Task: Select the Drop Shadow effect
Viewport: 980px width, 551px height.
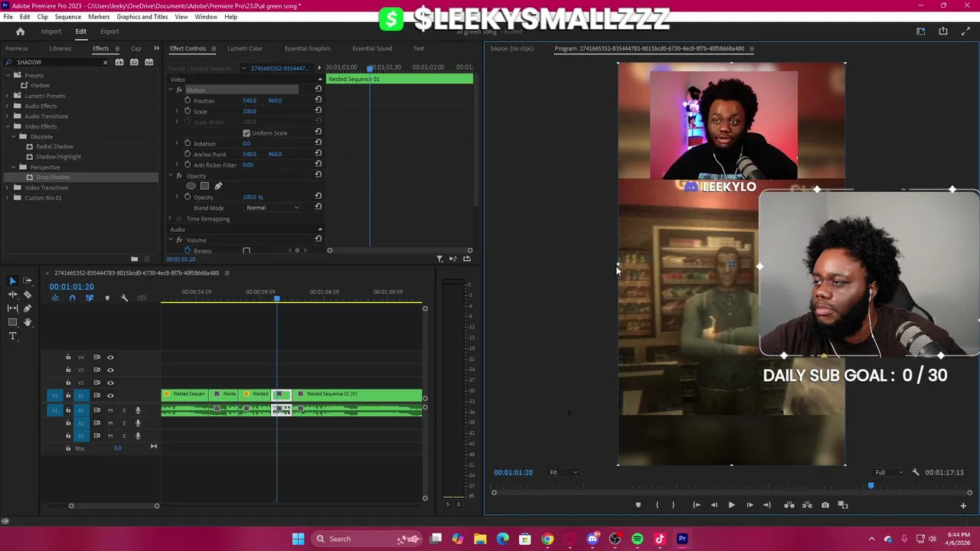Action: point(53,178)
